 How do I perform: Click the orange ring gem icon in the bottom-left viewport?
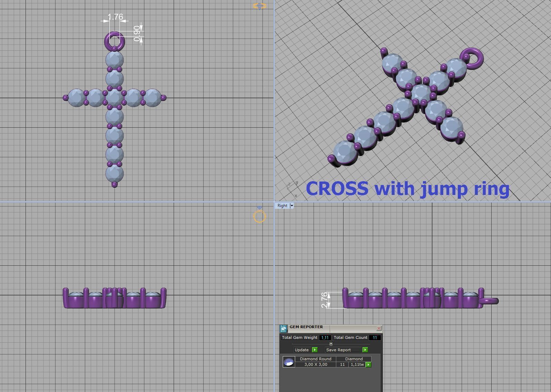tap(260, 215)
